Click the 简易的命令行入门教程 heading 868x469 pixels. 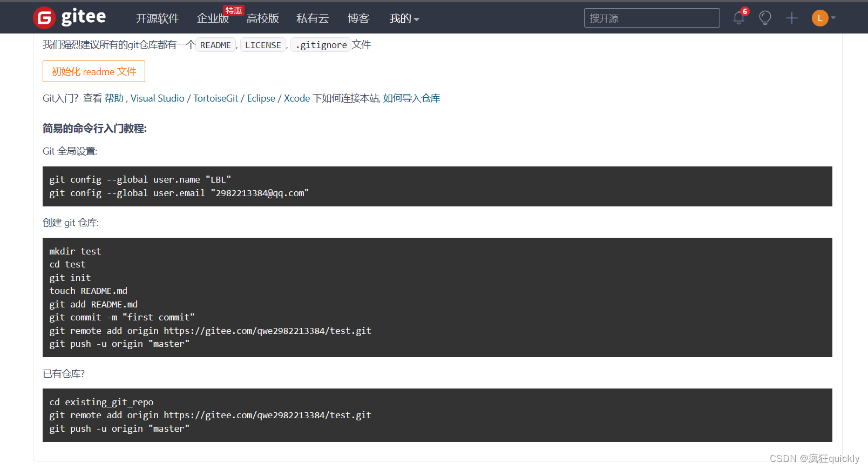pos(94,129)
